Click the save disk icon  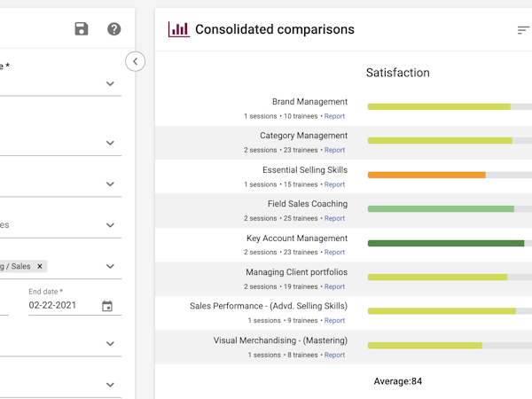point(82,29)
